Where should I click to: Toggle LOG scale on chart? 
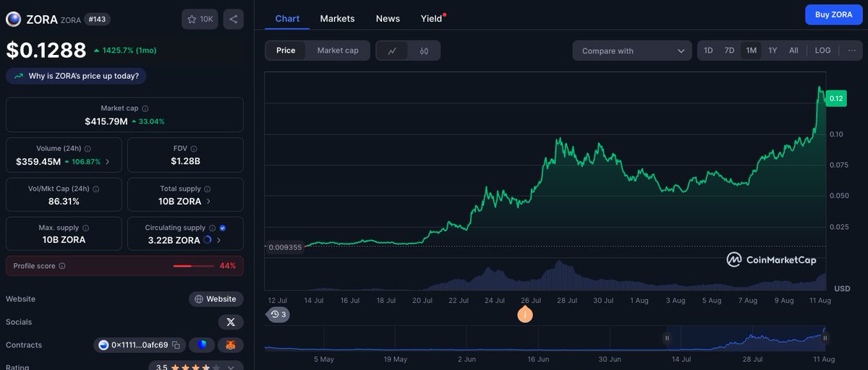(822, 51)
